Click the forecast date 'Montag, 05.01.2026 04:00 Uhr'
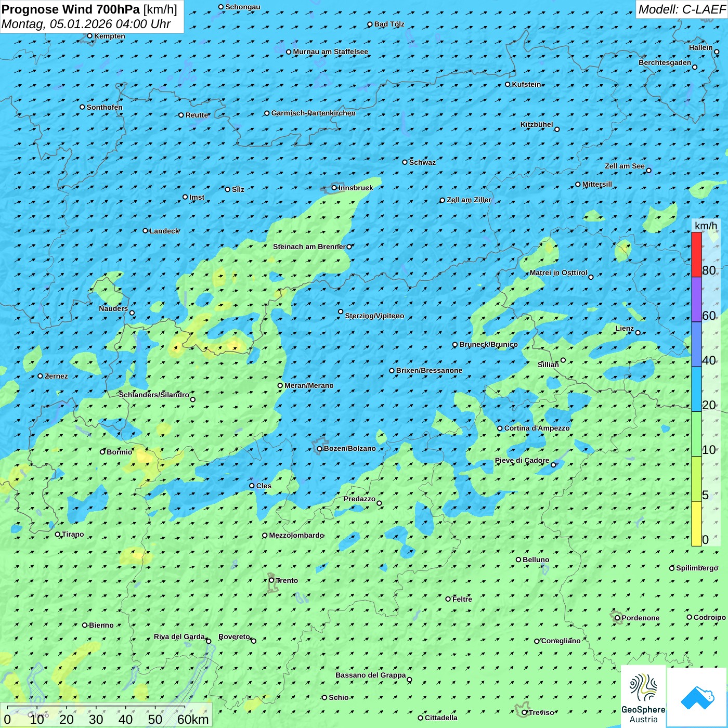Viewport: 728px width, 728px height. 86,24
